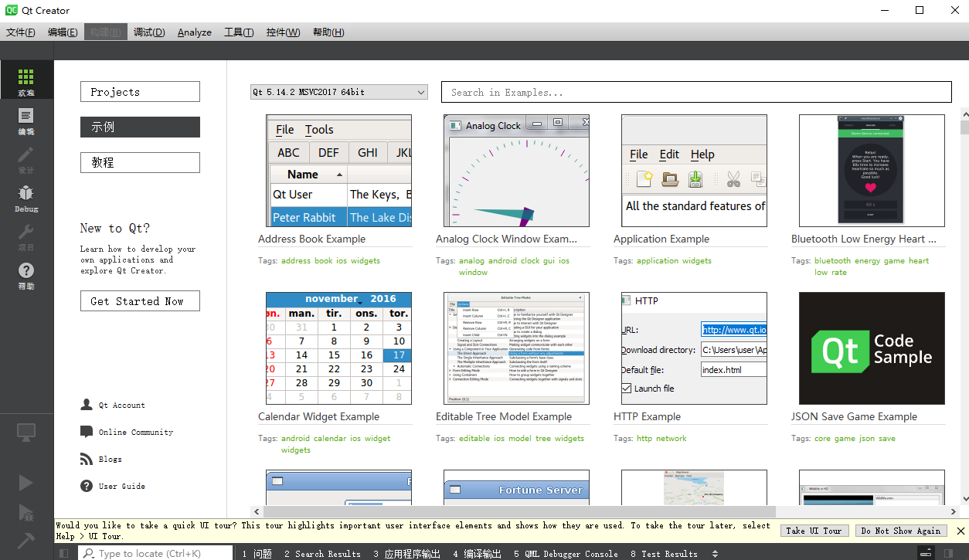This screenshot has height=560, width=969.
Task: Toggle the left sidebar via status bar icon
Action: (x=64, y=553)
